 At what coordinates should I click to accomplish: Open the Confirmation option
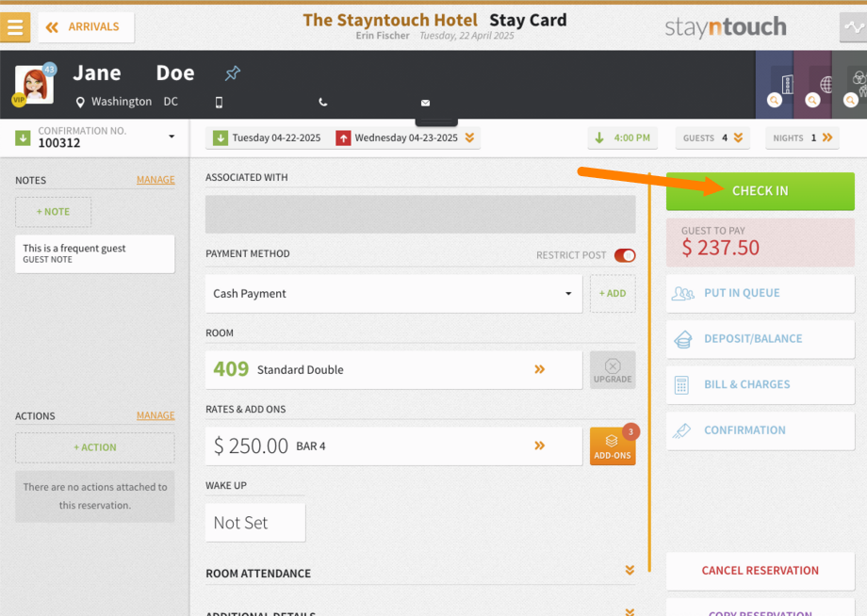[x=761, y=431]
